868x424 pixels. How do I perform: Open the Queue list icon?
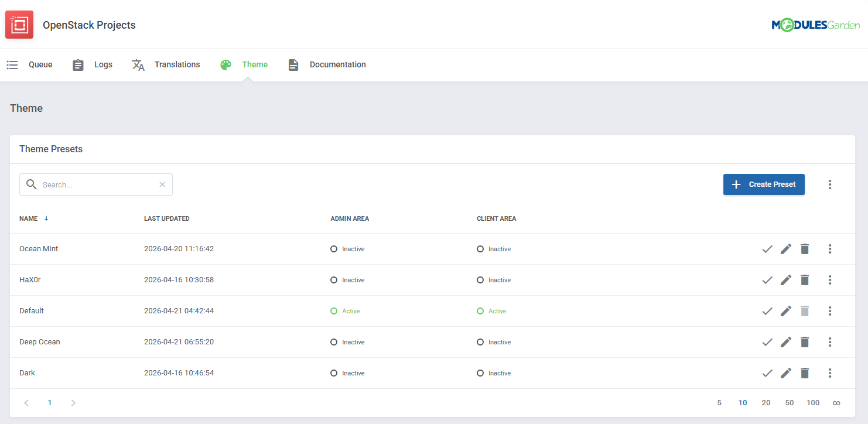[12, 64]
